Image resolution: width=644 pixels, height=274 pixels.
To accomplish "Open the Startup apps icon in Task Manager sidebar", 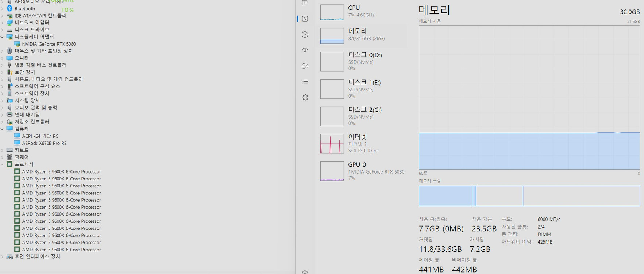I will (305, 50).
